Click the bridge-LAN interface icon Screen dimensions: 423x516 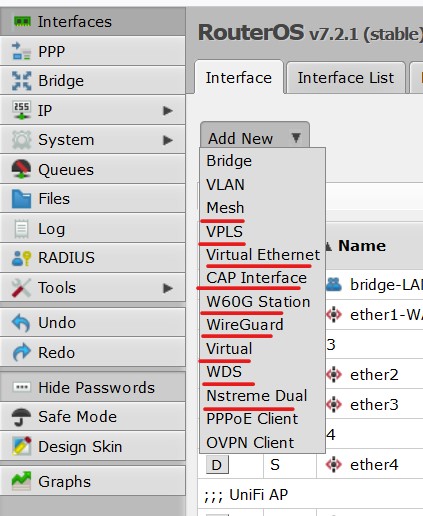coord(334,285)
